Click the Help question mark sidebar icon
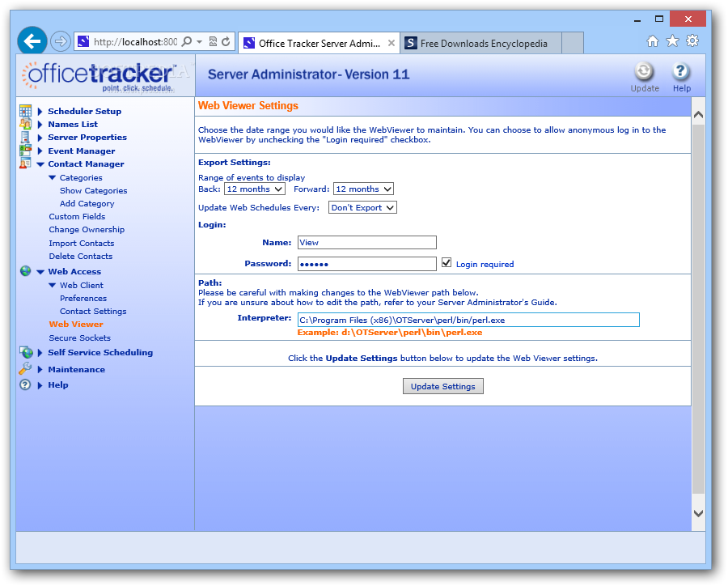The width and height of the screenshot is (728, 586). click(25, 384)
